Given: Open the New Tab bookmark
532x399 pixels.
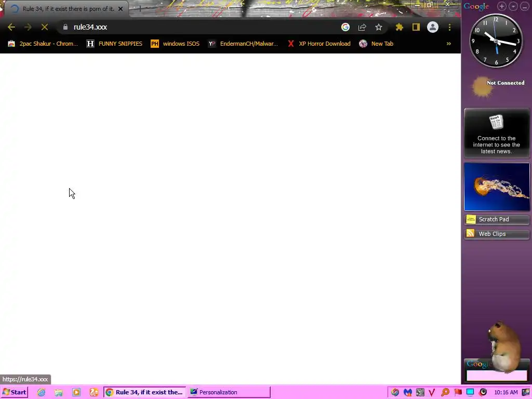Looking at the screenshot, I should pos(377,44).
